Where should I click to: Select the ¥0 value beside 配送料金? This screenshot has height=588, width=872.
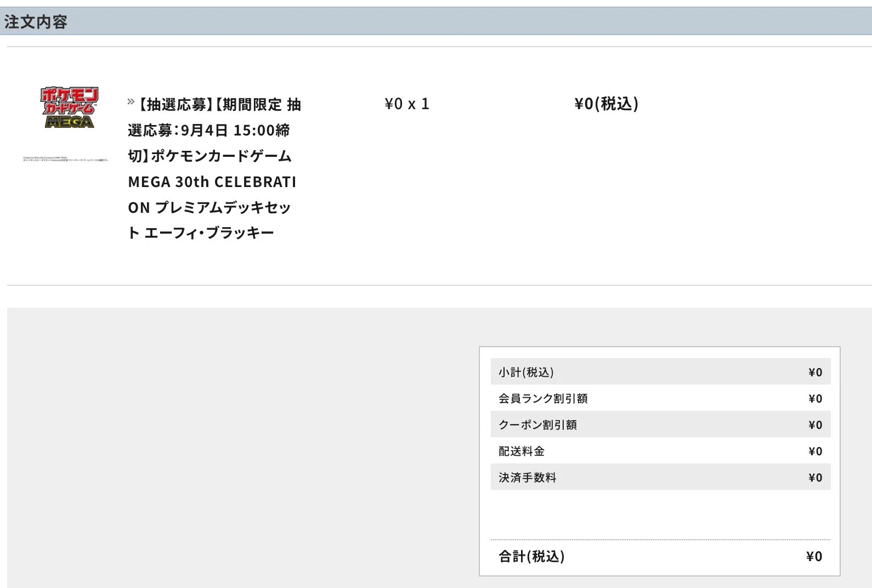[x=816, y=451]
